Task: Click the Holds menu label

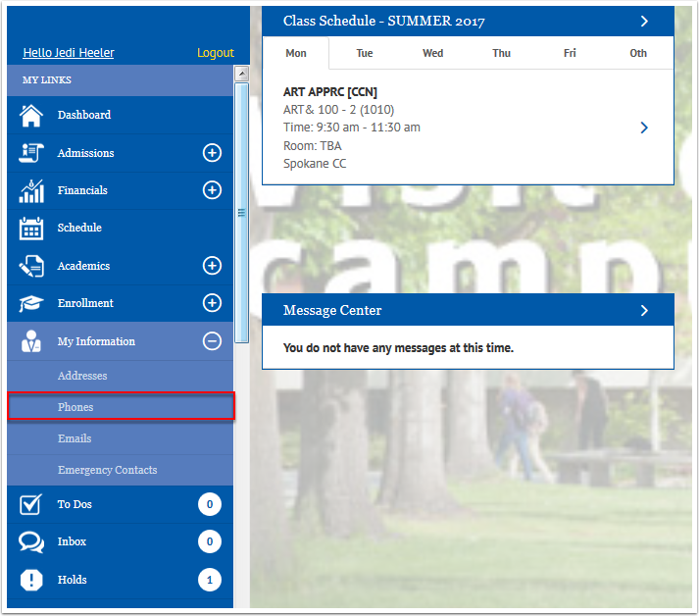Action: tap(72, 580)
